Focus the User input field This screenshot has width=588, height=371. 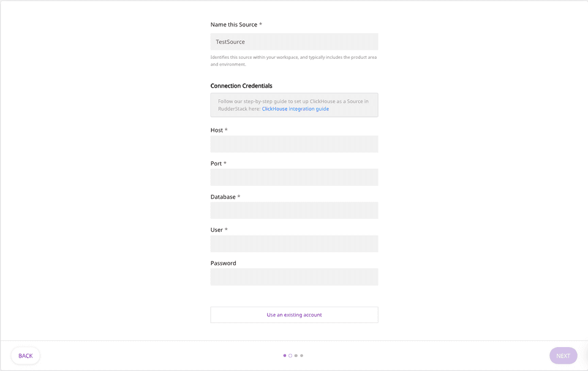coord(294,243)
